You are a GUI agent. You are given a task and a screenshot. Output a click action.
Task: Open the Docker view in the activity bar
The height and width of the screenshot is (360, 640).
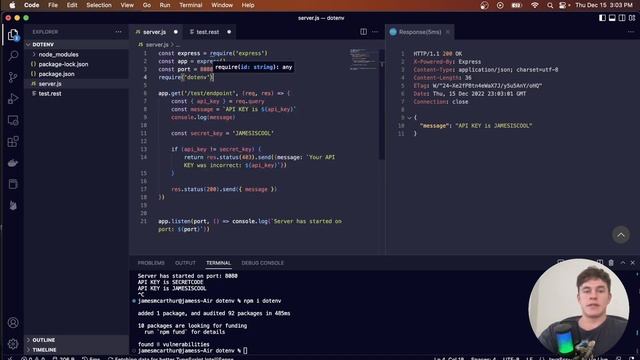coord(13,163)
